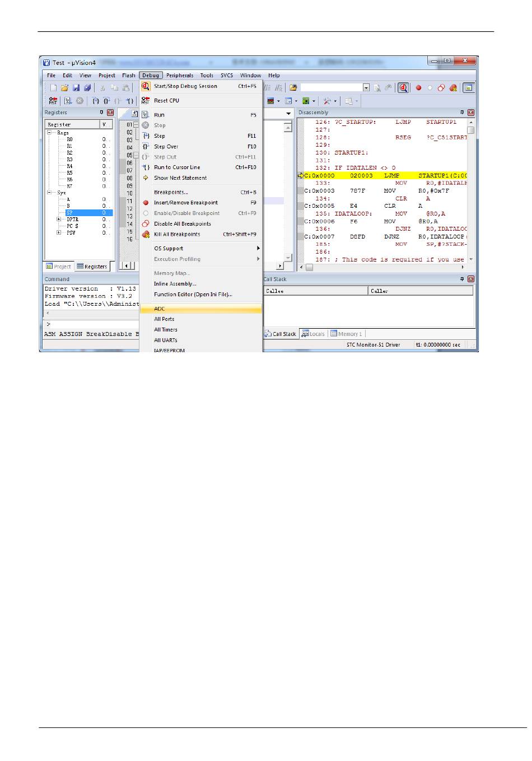Image resolution: width=532 pixels, height=761 pixels.
Task: Click the command line input field
Action: coord(95,324)
